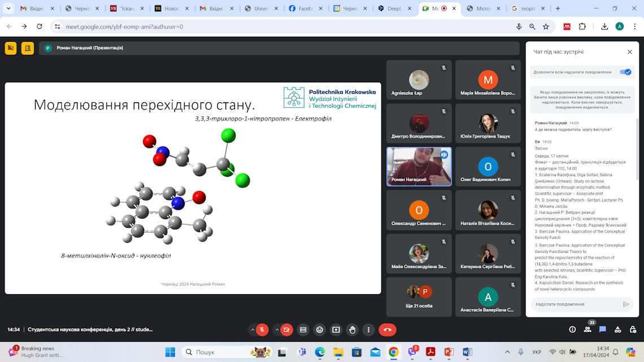Image resolution: width=644 pixels, height=362 pixels.
Task: Open the 'Ще 21 особа' tile
Action: tap(419, 296)
